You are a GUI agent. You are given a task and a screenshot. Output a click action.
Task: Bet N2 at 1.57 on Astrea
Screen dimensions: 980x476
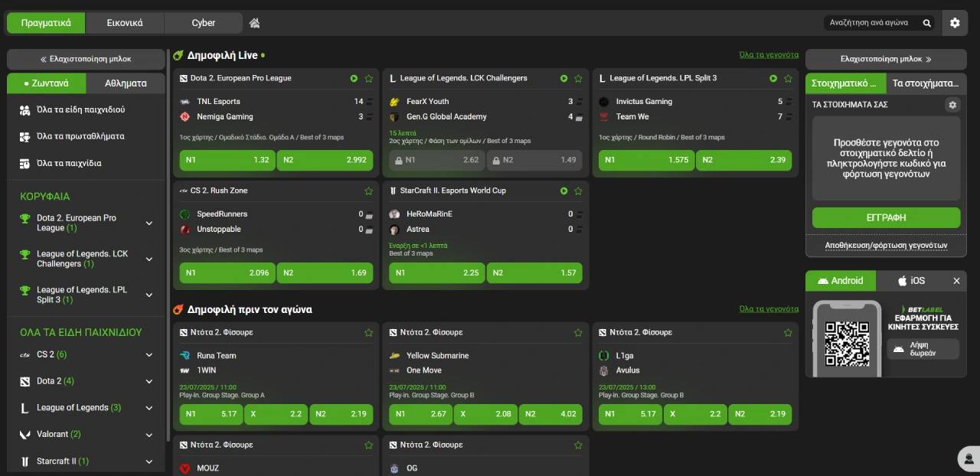[534, 272]
